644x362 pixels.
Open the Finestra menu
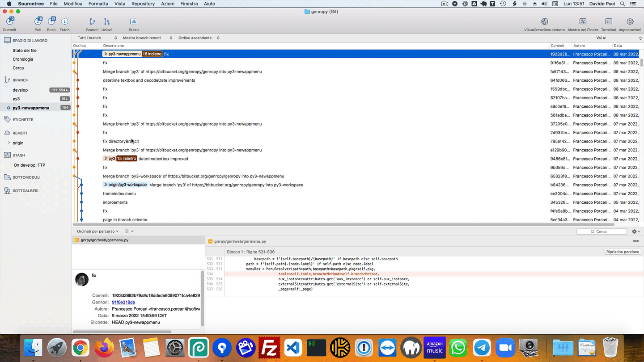point(189,4)
